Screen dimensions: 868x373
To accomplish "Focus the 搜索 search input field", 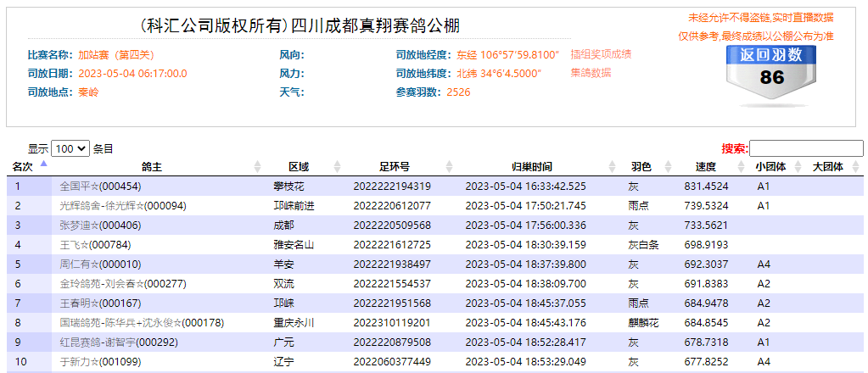I will tap(805, 148).
